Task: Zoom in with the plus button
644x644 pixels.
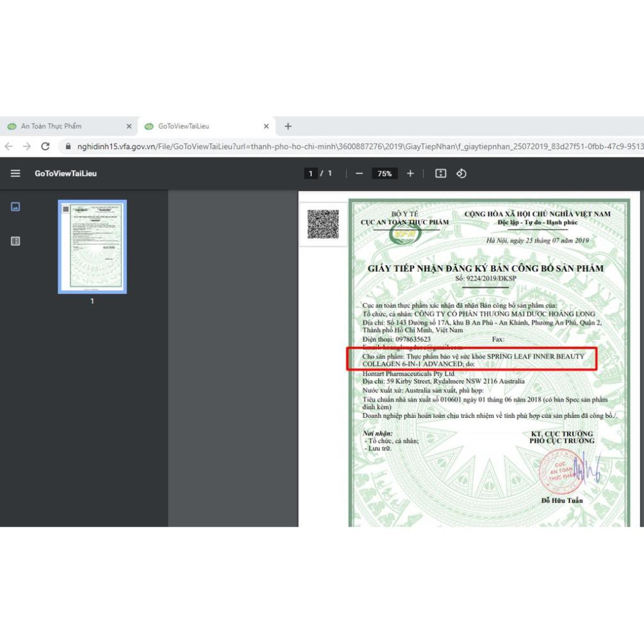Action: (x=410, y=174)
